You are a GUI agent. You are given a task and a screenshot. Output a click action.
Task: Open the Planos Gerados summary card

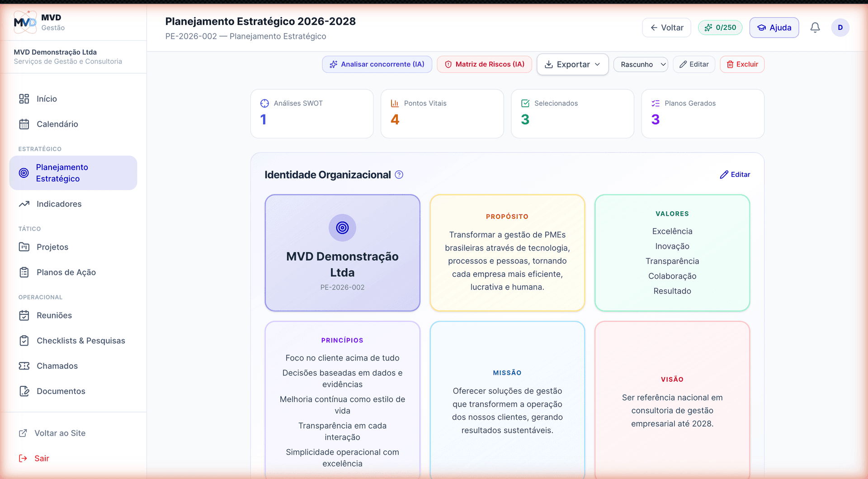(703, 114)
